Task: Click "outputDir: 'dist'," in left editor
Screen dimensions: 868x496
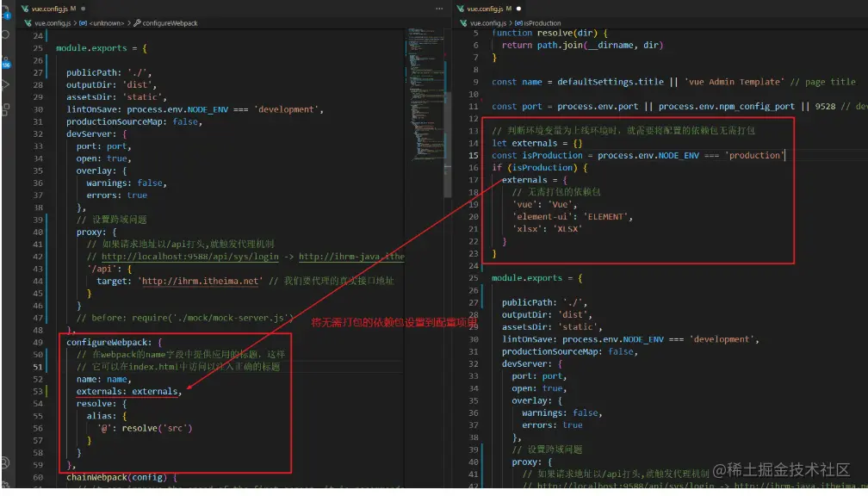Action: pyautogui.click(x=111, y=84)
